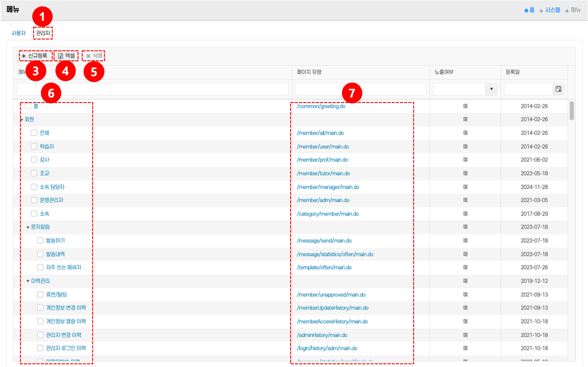Check the 전체 menu checkbox
Screen dimensions: 588x367
(x=34, y=133)
